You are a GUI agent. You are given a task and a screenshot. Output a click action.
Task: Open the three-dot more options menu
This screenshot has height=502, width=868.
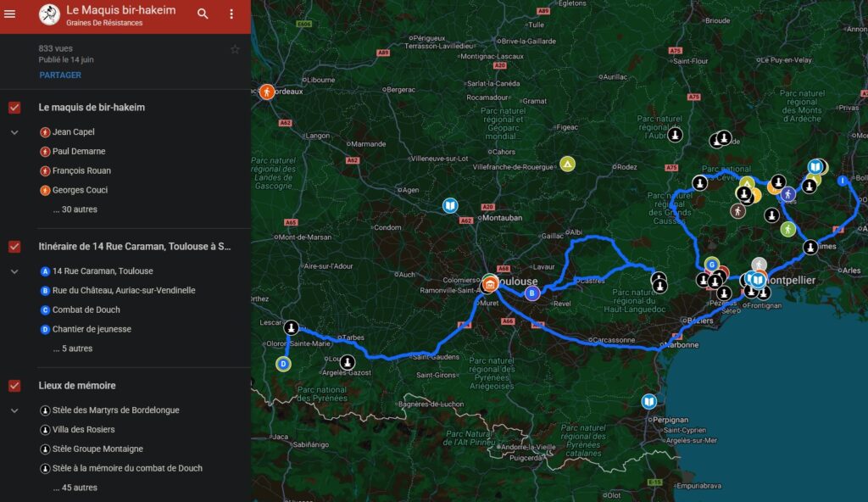click(231, 14)
